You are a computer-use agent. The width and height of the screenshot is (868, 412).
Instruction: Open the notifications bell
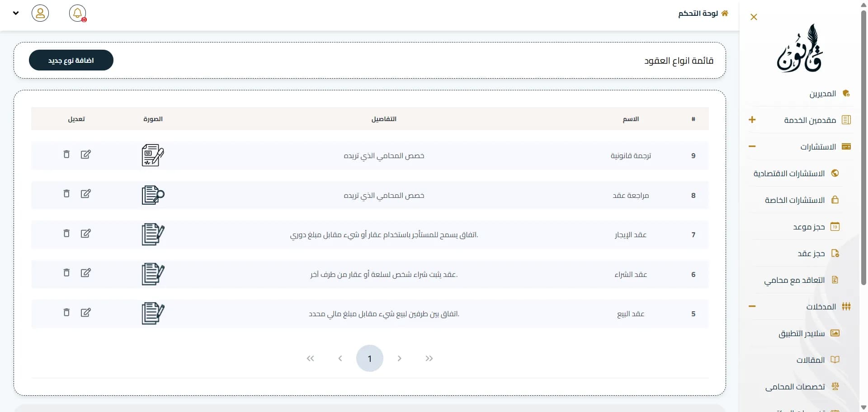coord(78,13)
